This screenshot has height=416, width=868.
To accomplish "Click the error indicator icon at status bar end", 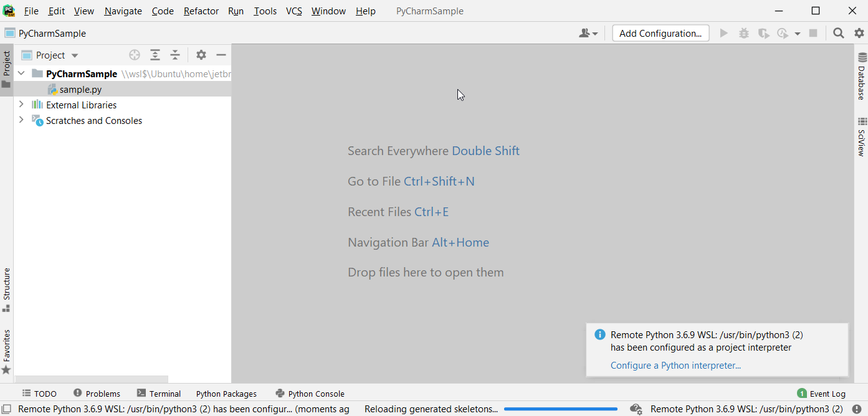I will tap(857, 409).
